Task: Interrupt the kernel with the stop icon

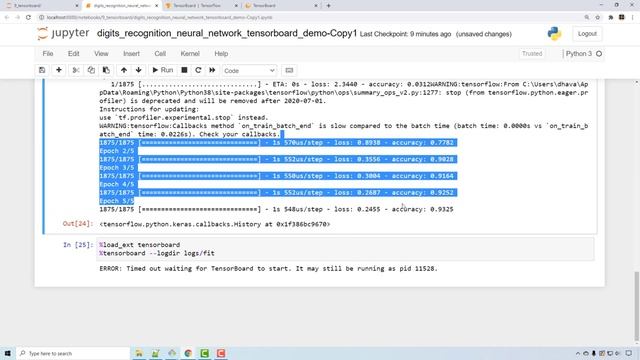Action: pos(184,70)
